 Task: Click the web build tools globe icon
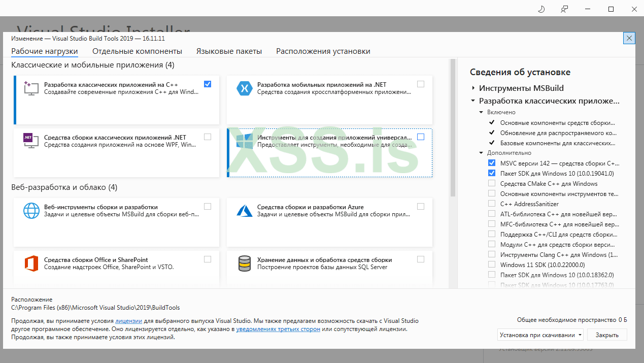[31, 210]
